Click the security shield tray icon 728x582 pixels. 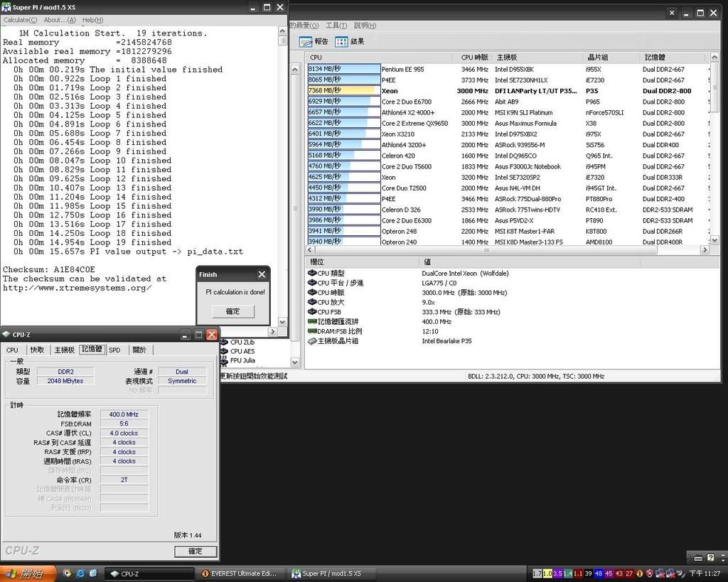[649, 573]
